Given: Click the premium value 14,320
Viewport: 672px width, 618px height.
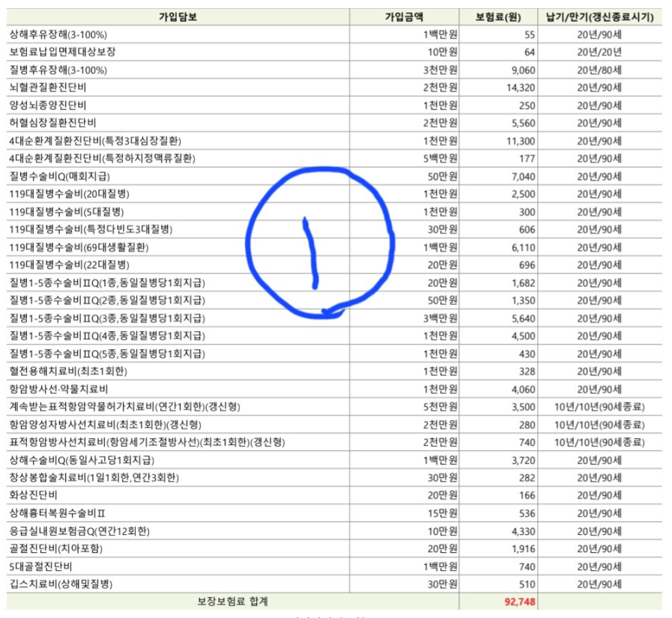Looking at the screenshot, I should point(521,88).
